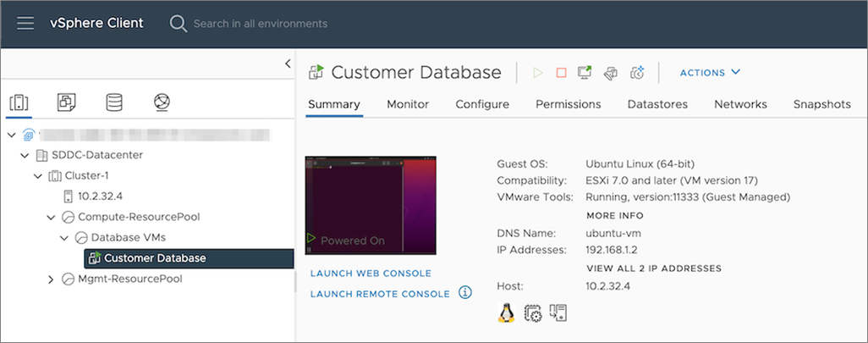
Task: Click VIEW ALL 2 IP ADDRESSES
Action: [654, 268]
